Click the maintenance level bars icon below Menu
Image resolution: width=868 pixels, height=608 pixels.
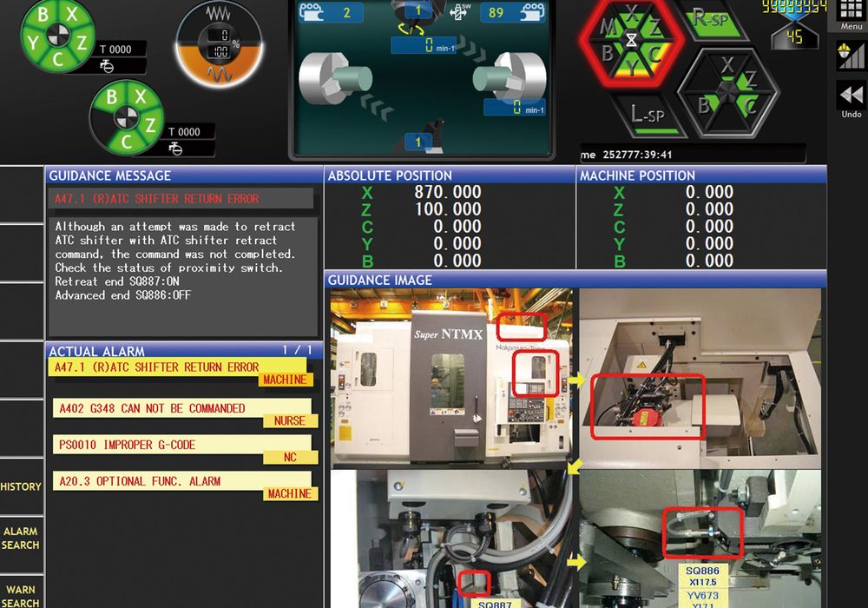click(849, 57)
